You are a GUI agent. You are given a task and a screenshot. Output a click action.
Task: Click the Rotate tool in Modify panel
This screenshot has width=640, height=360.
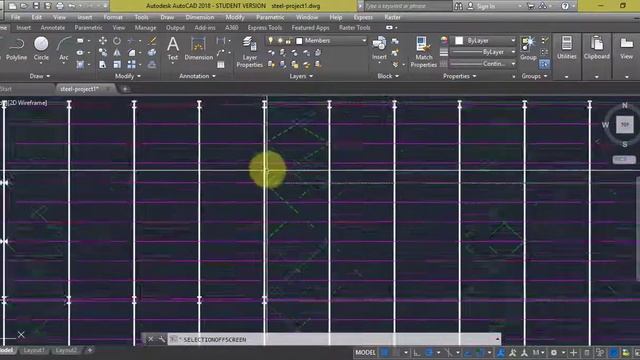[117, 41]
